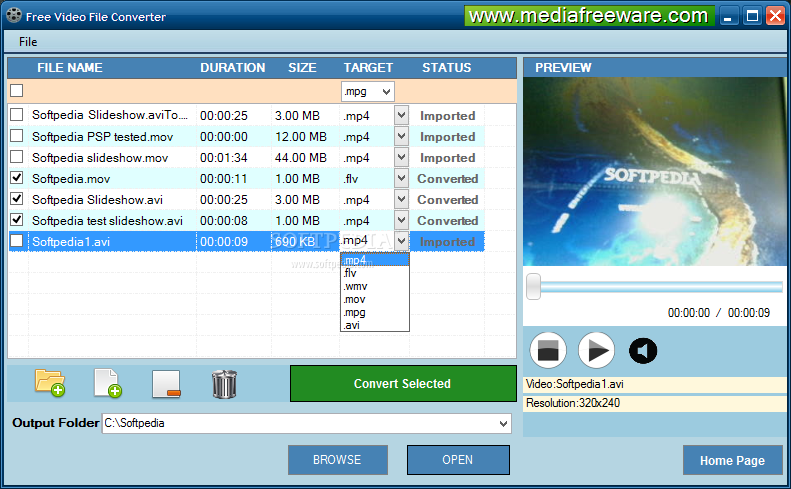The image size is (791, 489).
Task: Check the Softpedia Slideshow.aviTo... row checkbox
Action: tap(17, 115)
